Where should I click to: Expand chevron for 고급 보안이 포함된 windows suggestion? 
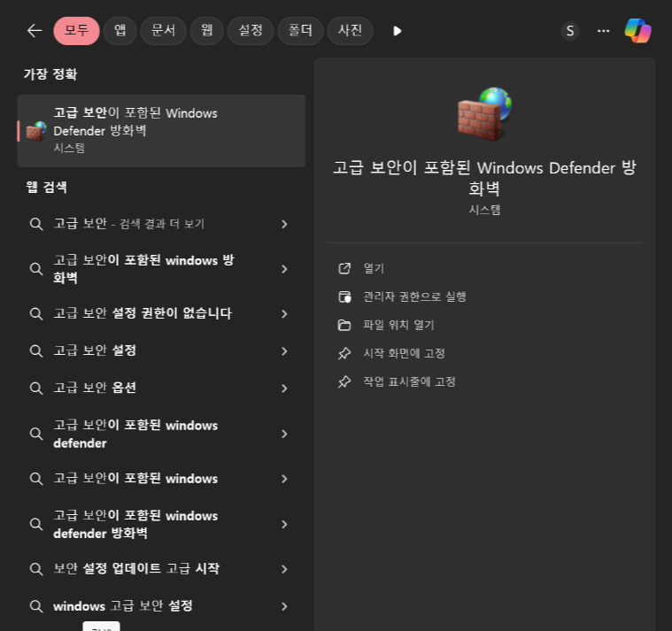pyautogui.click(x=284, y=479)
